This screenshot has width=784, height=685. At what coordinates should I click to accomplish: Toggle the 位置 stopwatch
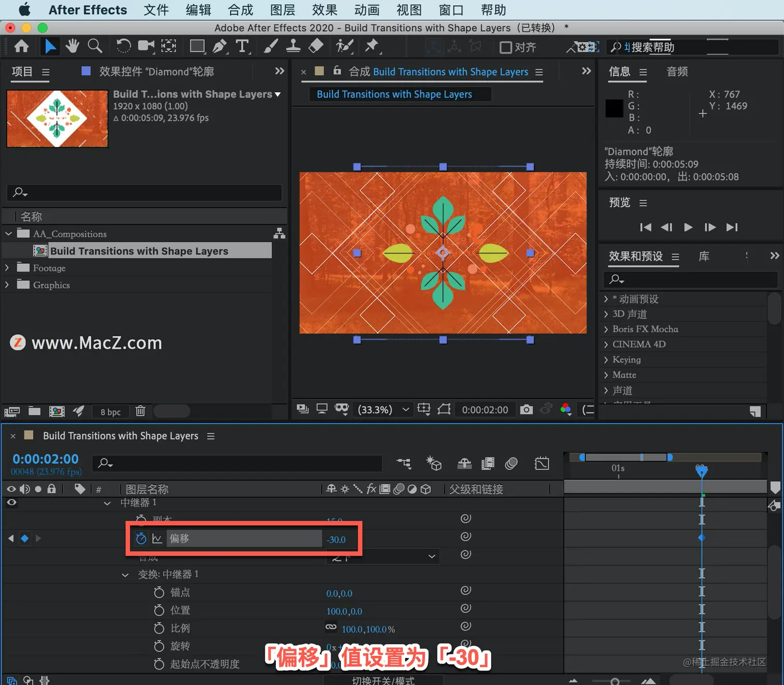pos(159,610)
